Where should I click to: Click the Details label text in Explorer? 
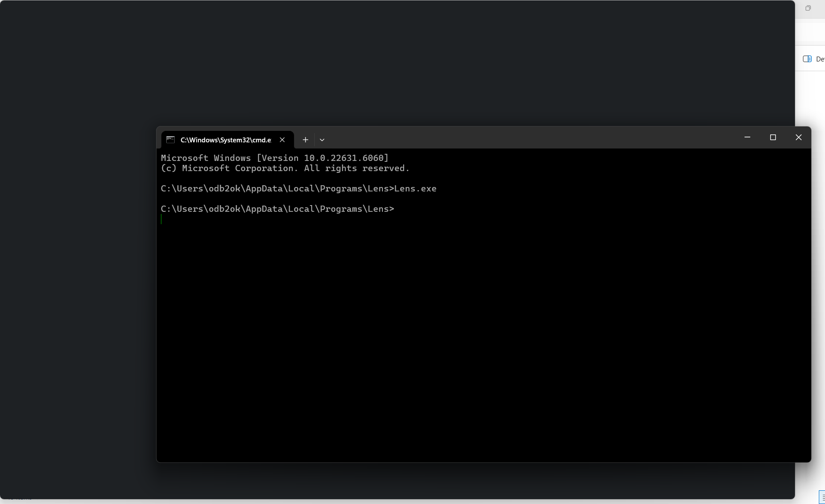(820, 59)
